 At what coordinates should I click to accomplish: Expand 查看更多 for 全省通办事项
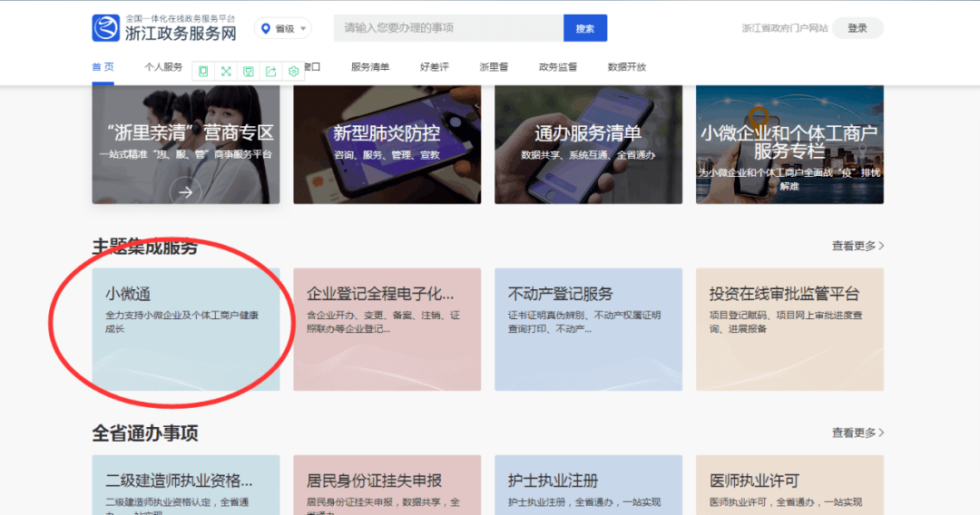tap(857, 432)
